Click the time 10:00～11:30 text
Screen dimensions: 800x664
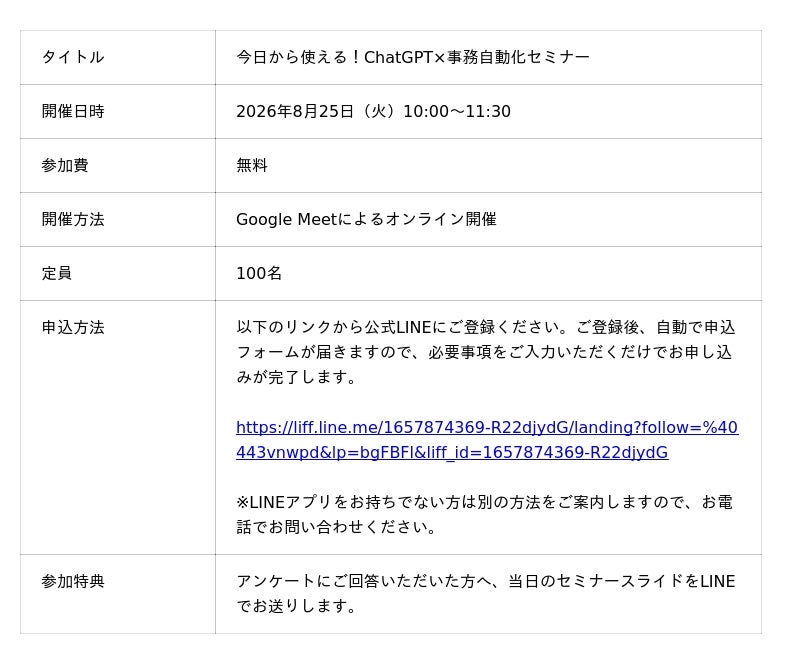[457, 111]
